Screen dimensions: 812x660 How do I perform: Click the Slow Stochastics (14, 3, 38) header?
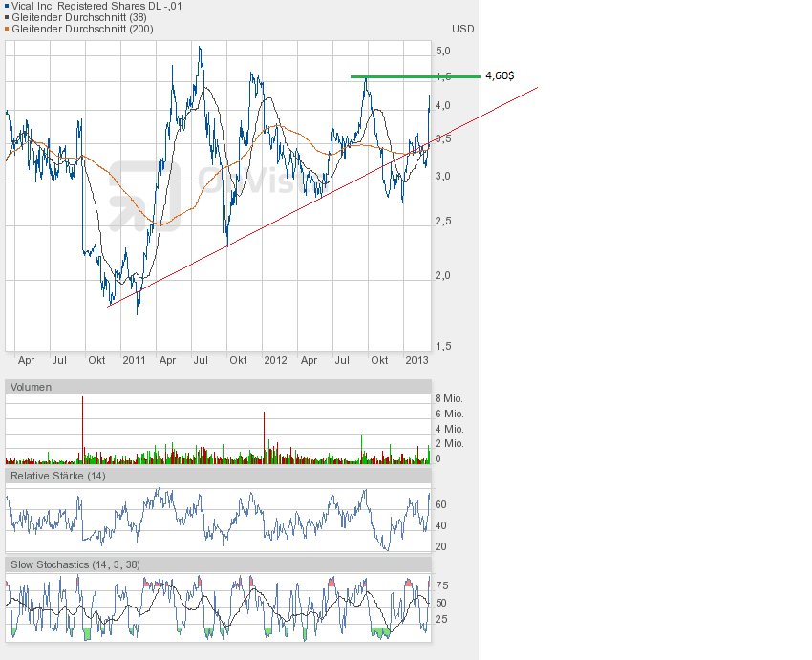[x=218, y=564]
